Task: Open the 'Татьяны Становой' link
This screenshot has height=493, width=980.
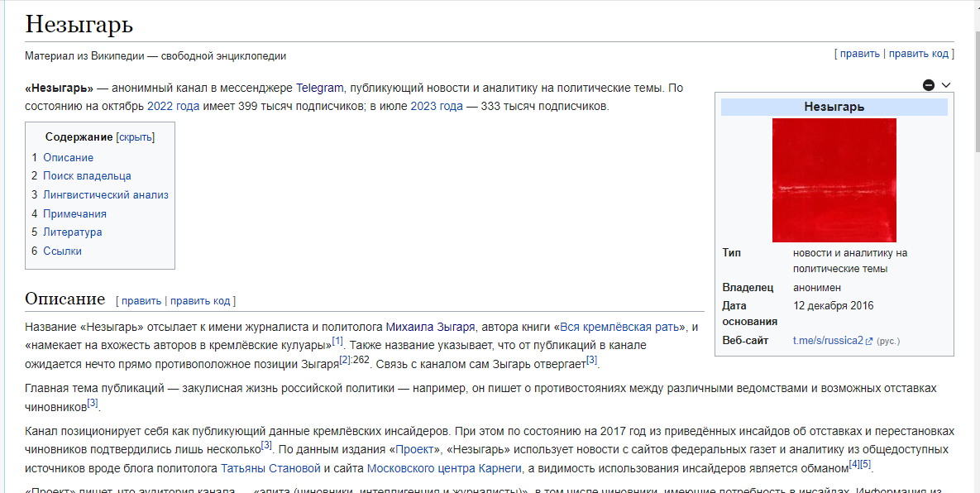Action: (270, 469)
